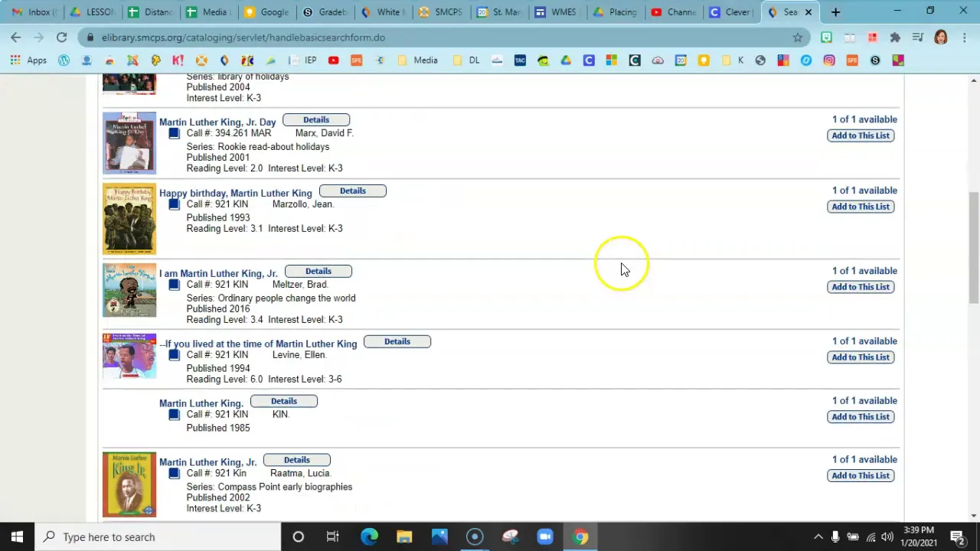
Task: Click the book icon beside Levine, Ellen
Action: coord(174,355)
